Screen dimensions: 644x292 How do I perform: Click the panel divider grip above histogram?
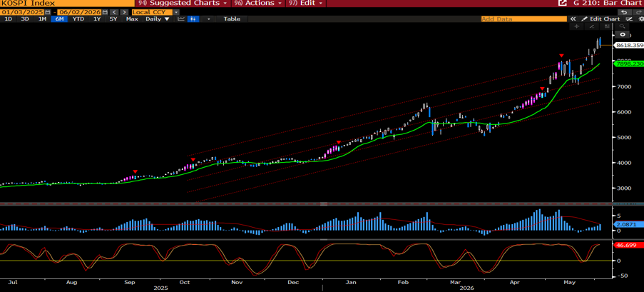(x=324, y=203)
